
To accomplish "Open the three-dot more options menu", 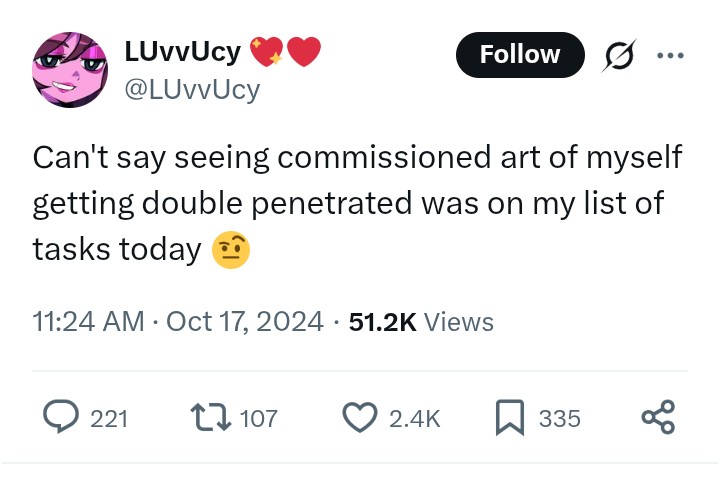I will click(x=670, y=56).
